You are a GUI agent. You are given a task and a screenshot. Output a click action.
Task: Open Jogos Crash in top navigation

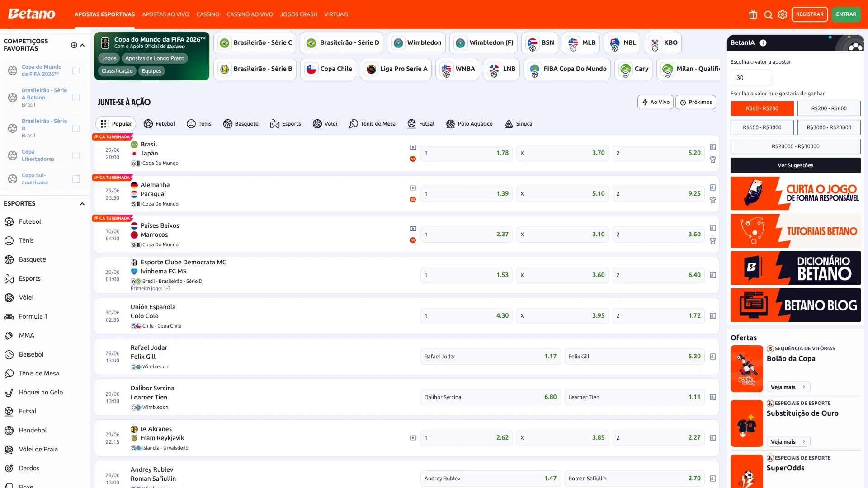298,14
